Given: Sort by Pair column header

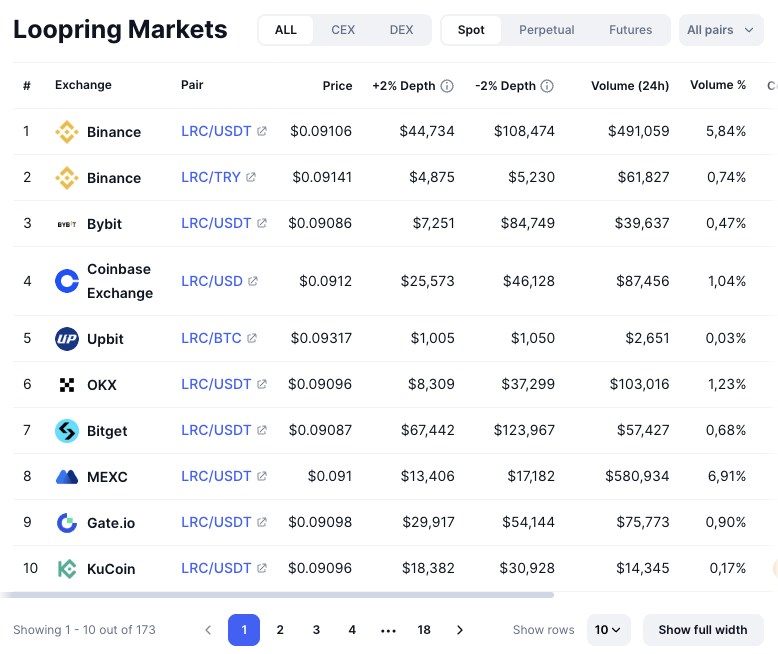Looking at the screenshot, I should click(x=192, y=85).
